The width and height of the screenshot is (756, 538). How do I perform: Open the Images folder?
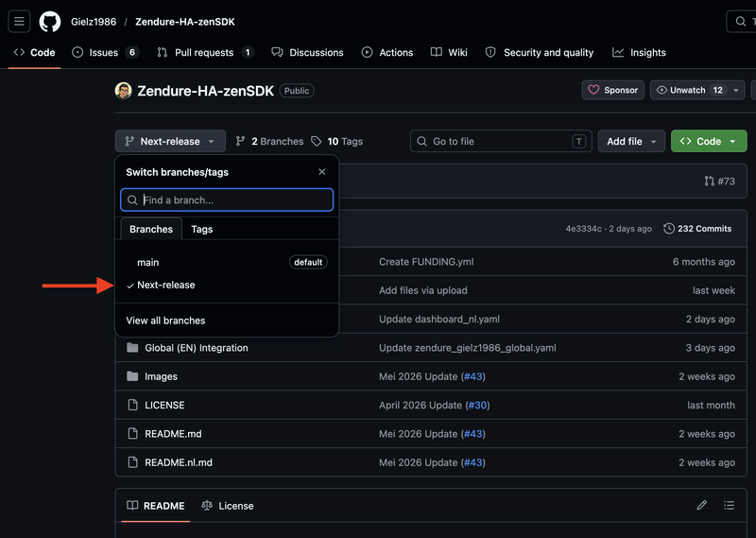pos(161,376)
